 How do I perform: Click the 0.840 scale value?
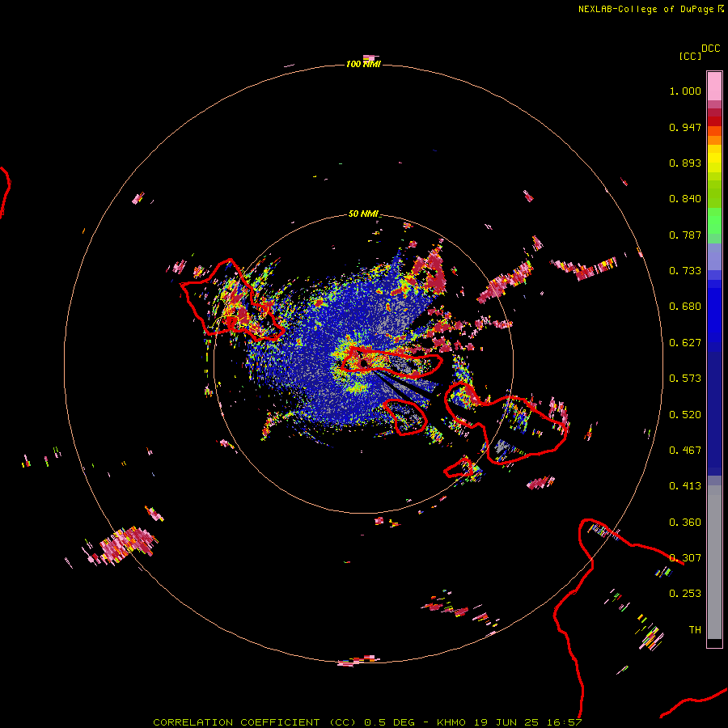coord(685,199)
